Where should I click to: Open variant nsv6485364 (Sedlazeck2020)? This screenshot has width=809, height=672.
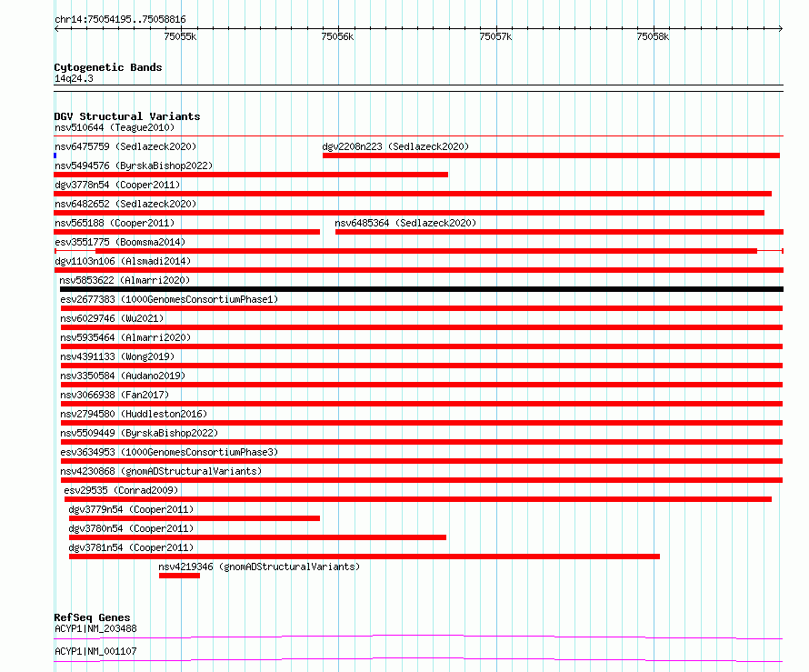click(x=405, y=223)
